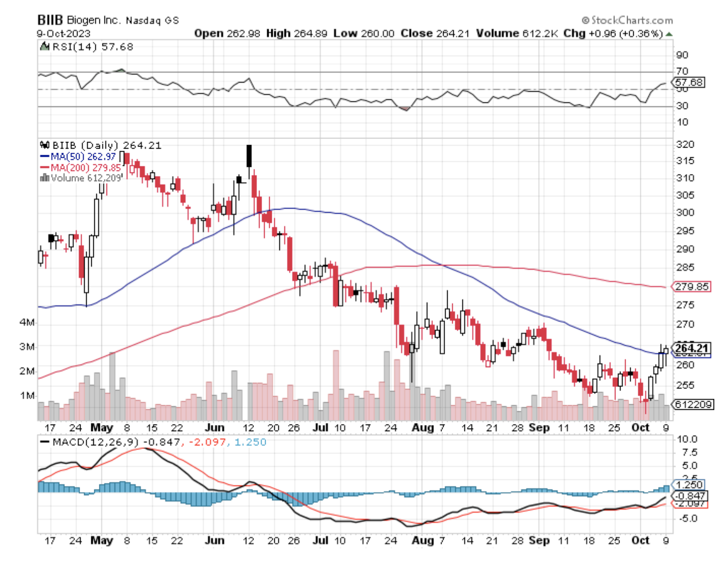Select the blue 1.250 value in the MACD legend
This screenshot has height=565, width=728.
pos(250,442)
